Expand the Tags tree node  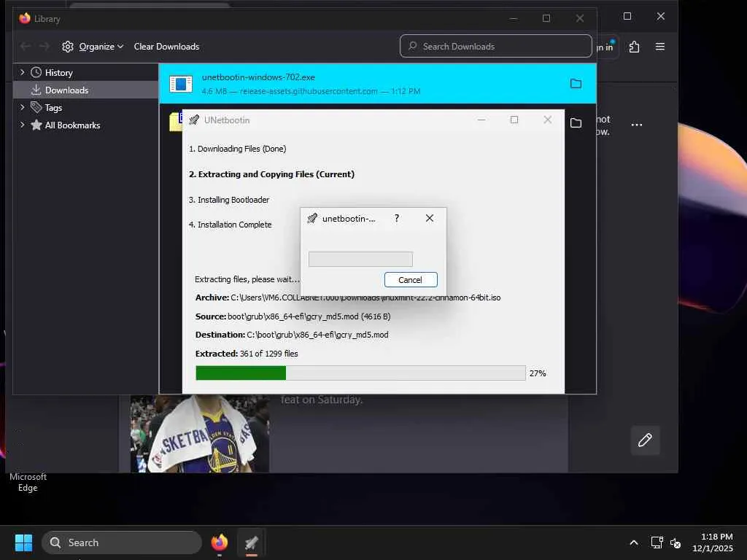pos(22,108)
